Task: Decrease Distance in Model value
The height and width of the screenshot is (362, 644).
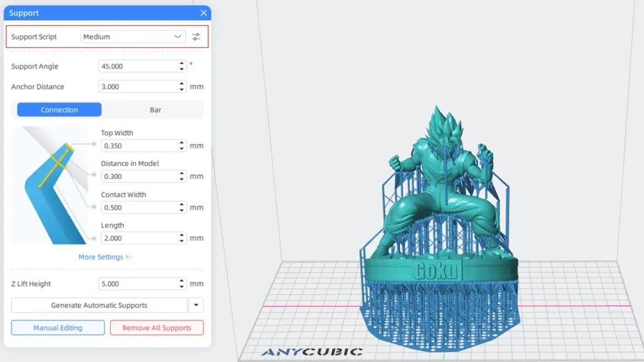Action: pyautogui.click(x=182, y=179)
